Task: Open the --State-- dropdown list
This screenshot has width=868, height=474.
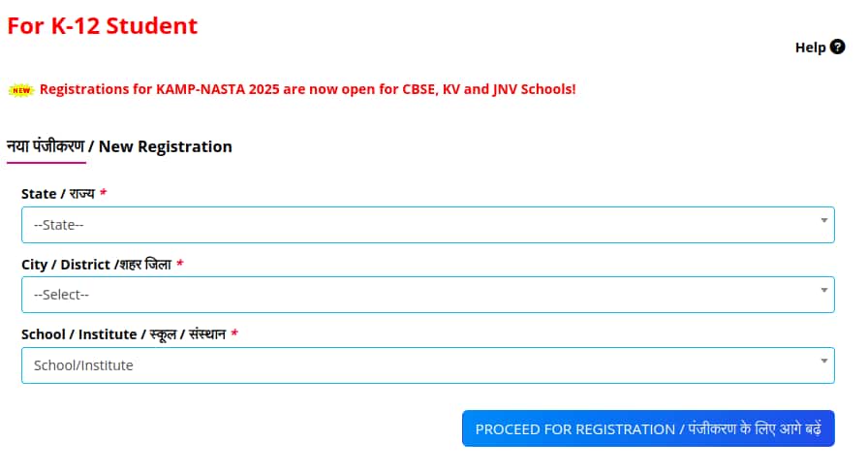Action: click(x=428, y=225)
